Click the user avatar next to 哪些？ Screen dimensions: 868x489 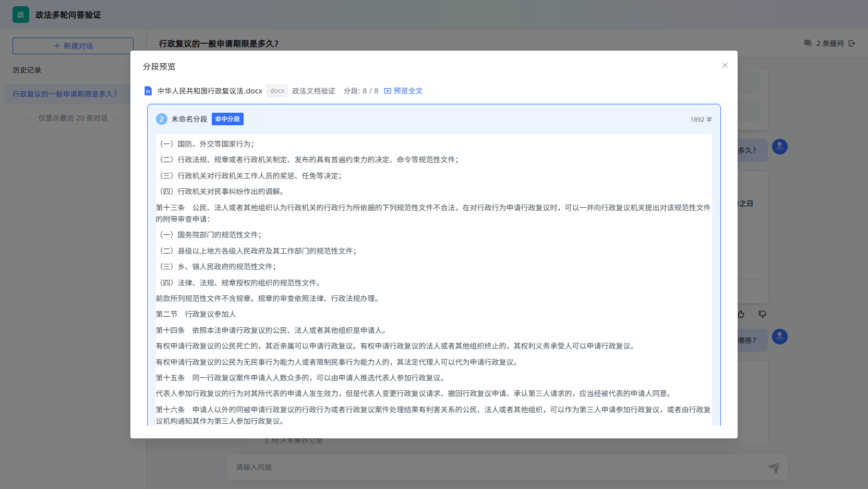click(x=780, y=337)
